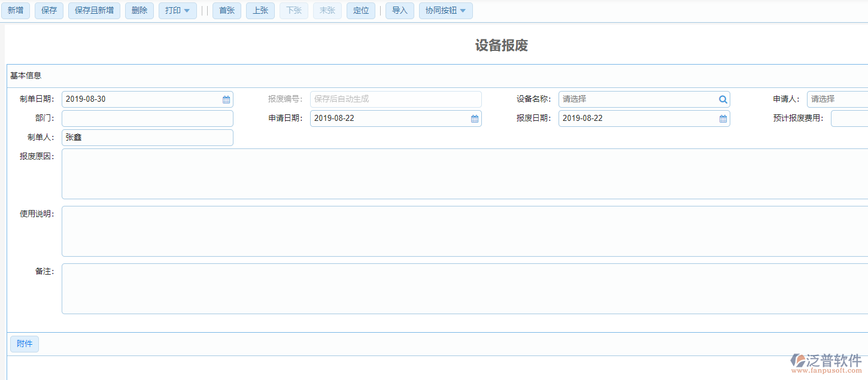Click 新增 to create a new record
Image resolution: width=868 pixels, height=380 pixels.
[x=16, y=10]
